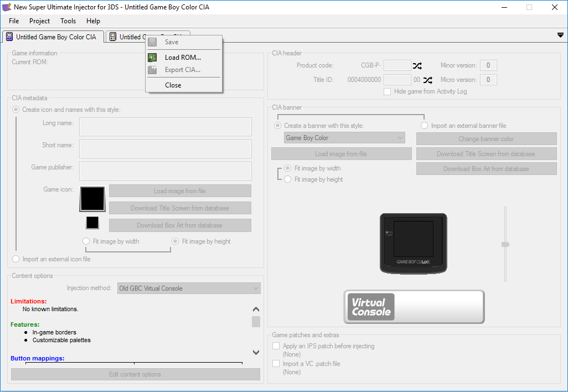The width and height of the screenshot is (568, 392).
Task: Select Import an external icon file
Action: (16, 259)
